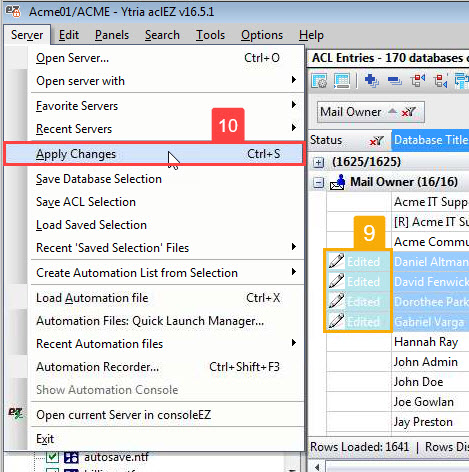Open the Favorite Servers submenu arrow
The width and height of the screenshot is (469, 472).
pos(294,105)
